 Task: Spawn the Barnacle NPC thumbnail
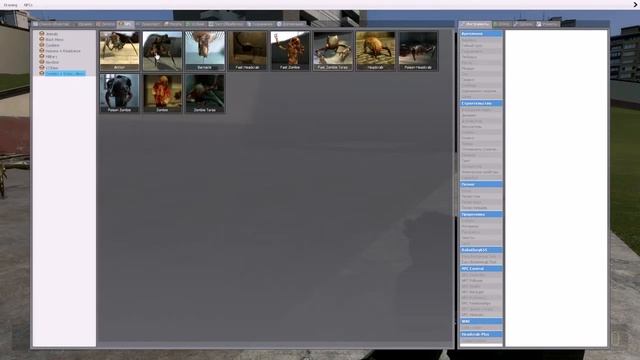click(x=205, y=51)
